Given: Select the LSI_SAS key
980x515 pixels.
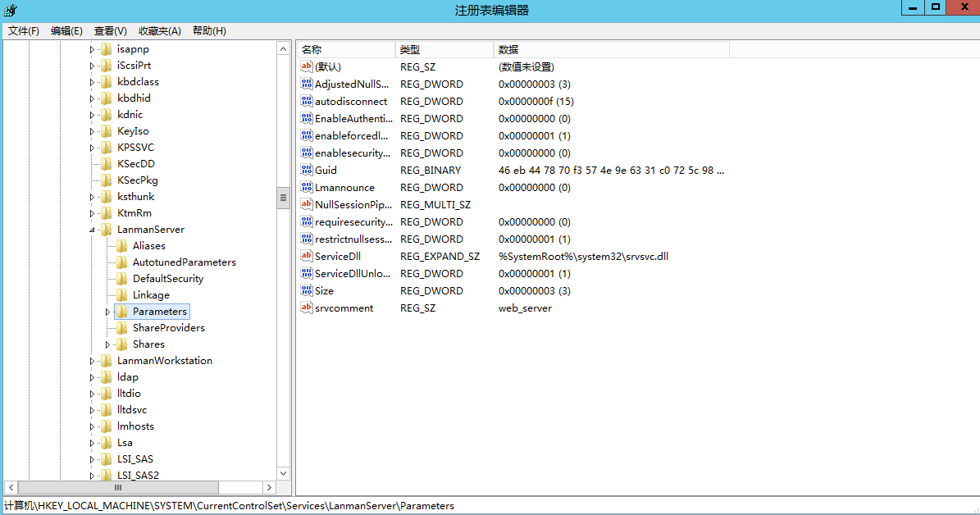Looking at the screenshot, I should [135, 458].
